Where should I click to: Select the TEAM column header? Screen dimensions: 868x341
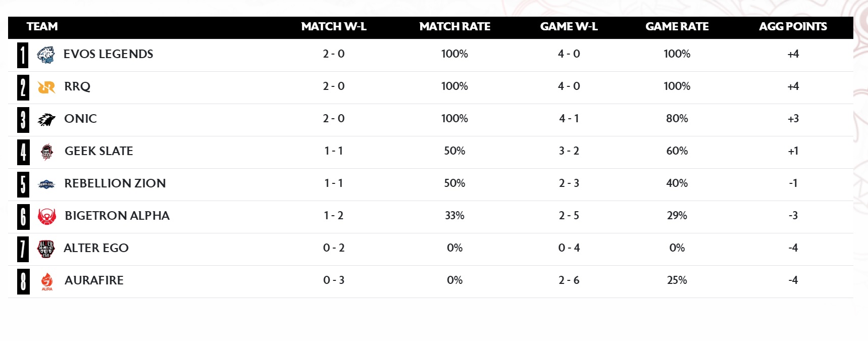click(x=42, y=27)
